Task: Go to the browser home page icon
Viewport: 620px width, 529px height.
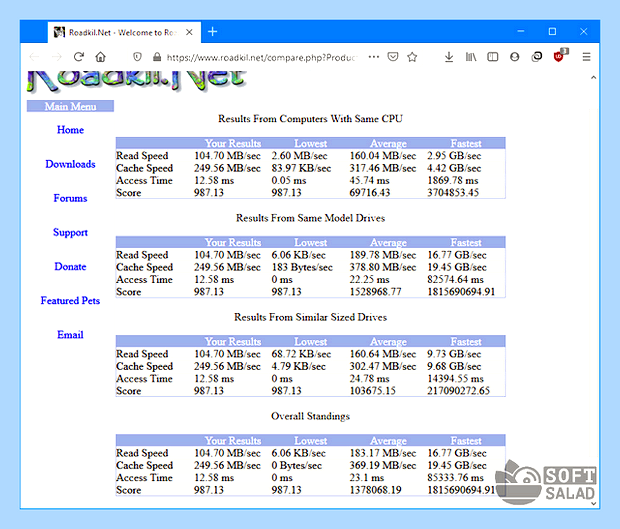Action: tap(100, 57)
